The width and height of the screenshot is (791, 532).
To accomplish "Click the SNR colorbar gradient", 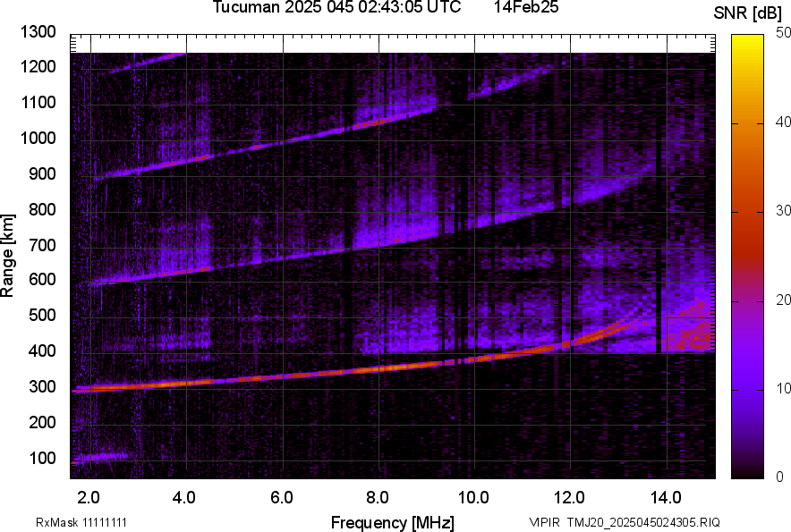I will (747, 257).
